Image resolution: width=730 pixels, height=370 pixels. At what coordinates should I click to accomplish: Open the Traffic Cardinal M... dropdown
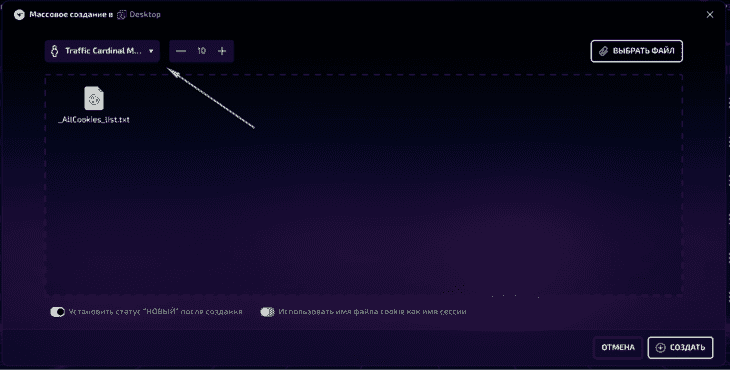click(x=102, y=51)
